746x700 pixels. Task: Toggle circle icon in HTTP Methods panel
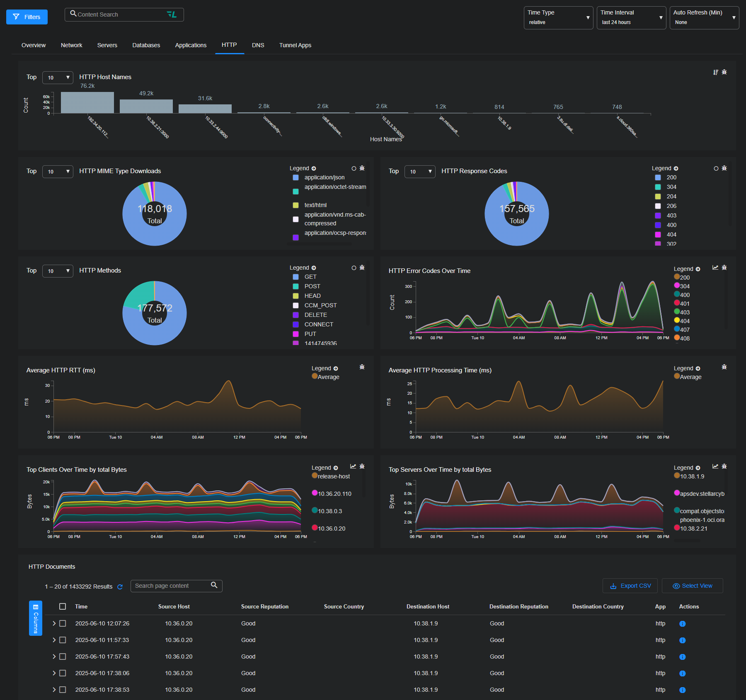pyautogui.click(x=354, y=268)
